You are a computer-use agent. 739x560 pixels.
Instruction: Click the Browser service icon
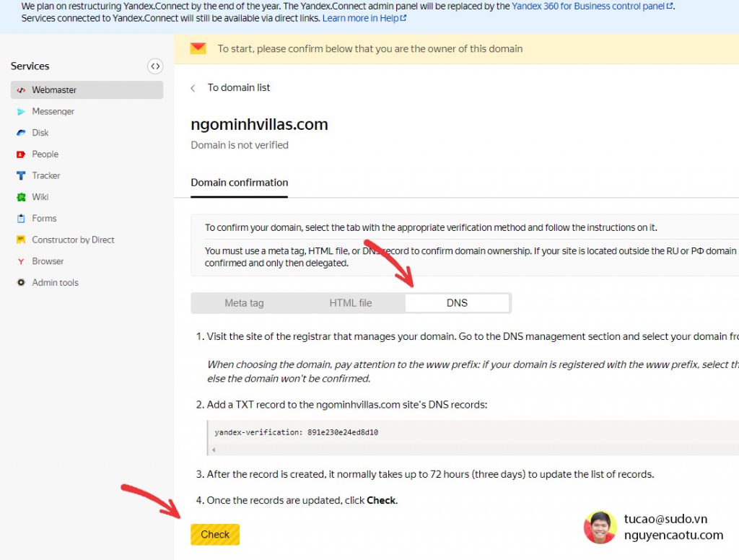click(x=21, y=261)
